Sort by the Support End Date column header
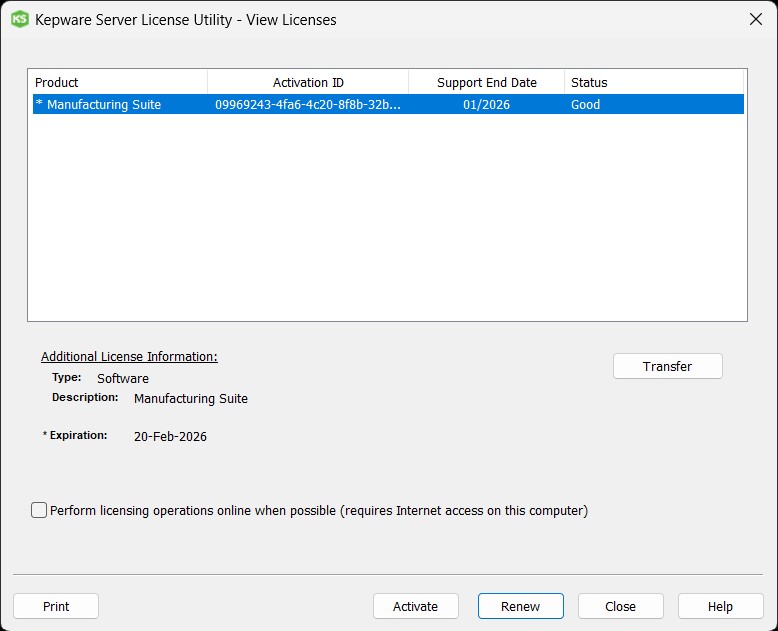The width and height of the screenshot is (778, 631). tap(486, 82)
